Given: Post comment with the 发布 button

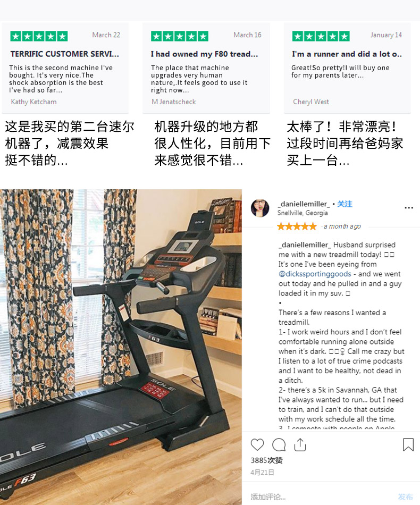Looking at the screenshot, I should 405,496.
